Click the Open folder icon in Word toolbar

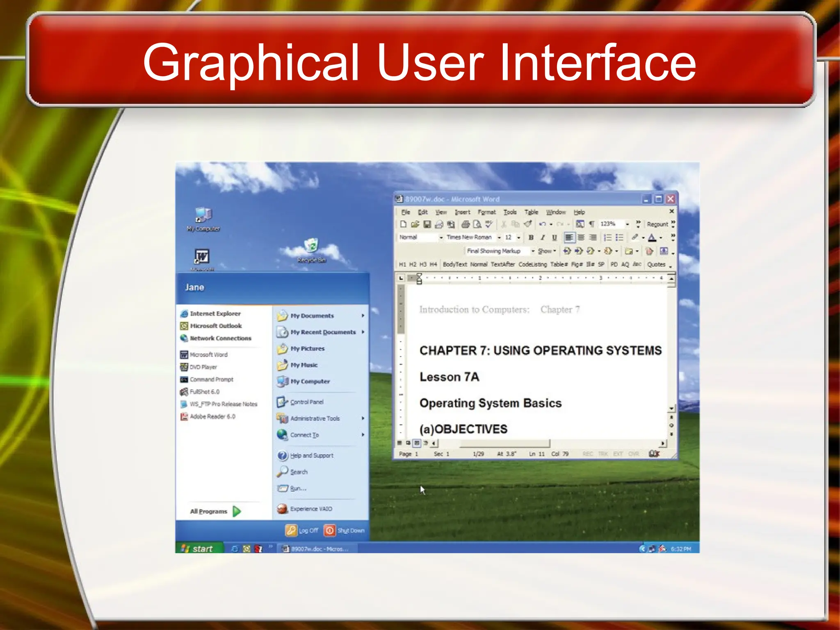(x=415, y=224)
